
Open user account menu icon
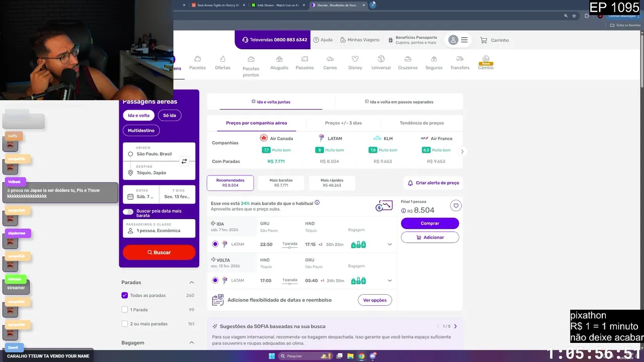(458, 40)
